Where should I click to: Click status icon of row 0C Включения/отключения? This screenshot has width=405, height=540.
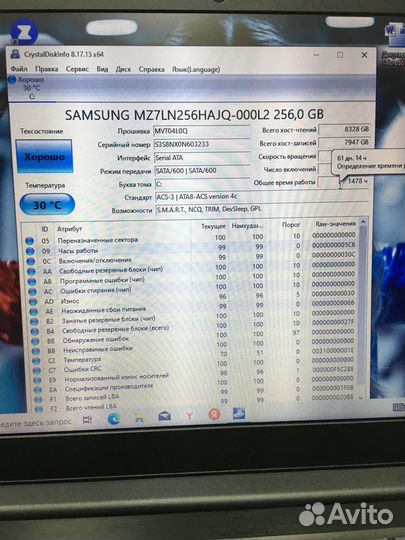[x=31, y=261]
